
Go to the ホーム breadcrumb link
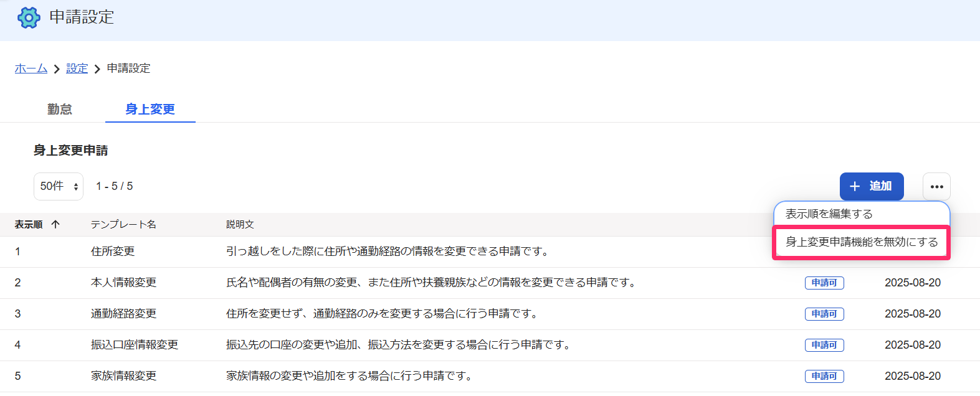(31, 68)
